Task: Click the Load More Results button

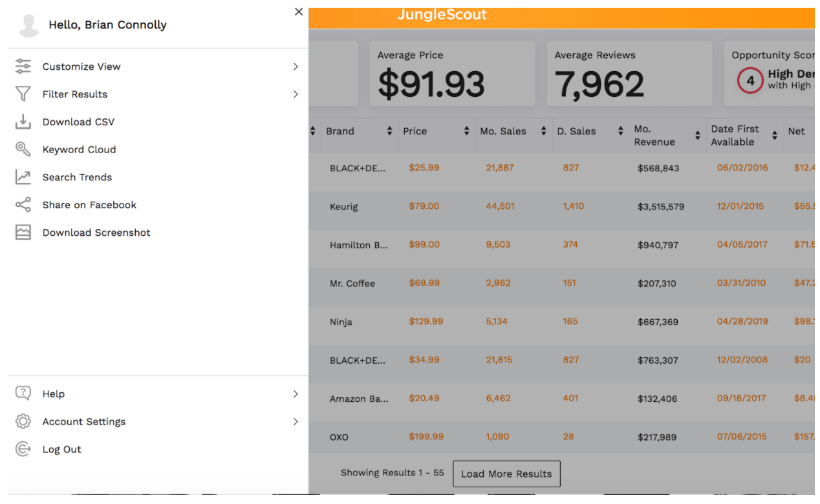Action: (x=506, y=474)
